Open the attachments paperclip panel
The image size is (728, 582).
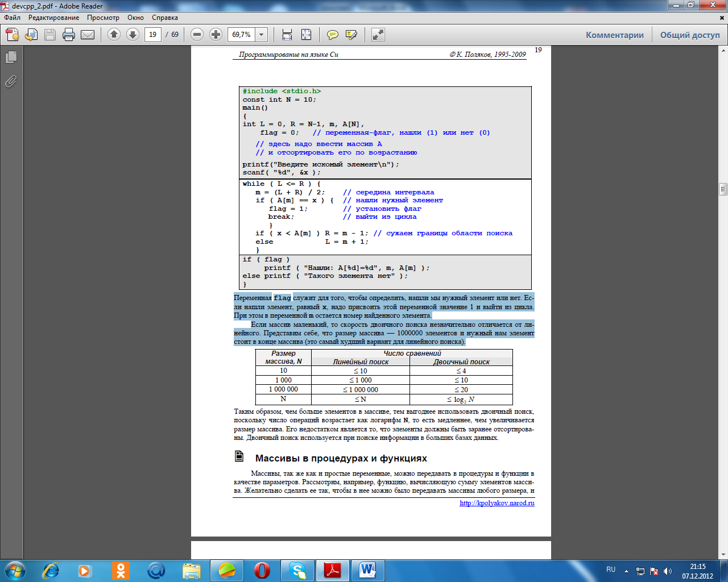pos(11,81)
